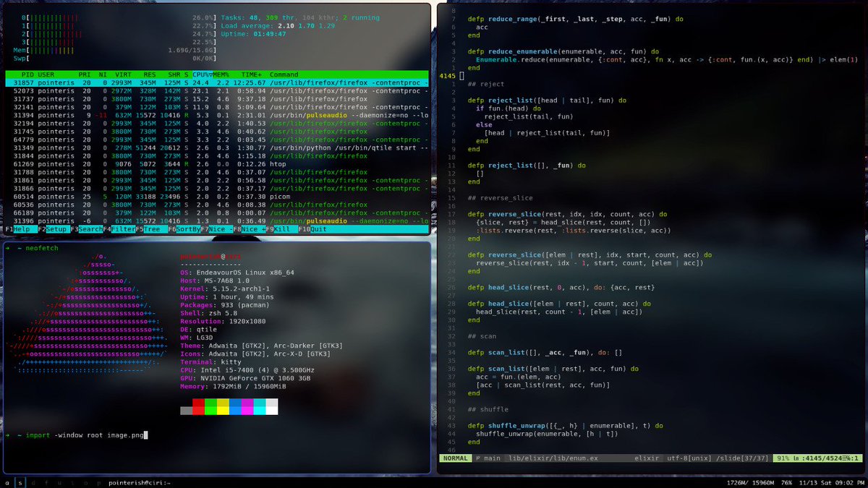
Task: Click the git branch "main" indicator in vim statusline
Action: coord(488,458)
